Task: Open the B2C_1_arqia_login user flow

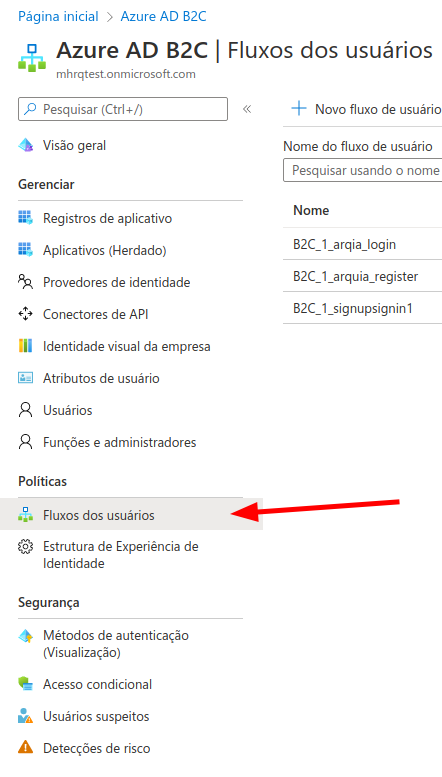Action: coord(344,244)
